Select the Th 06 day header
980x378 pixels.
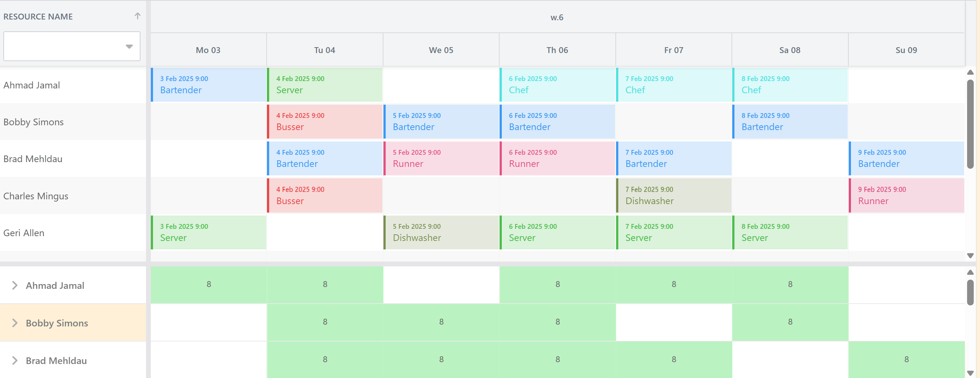[557, 50]
